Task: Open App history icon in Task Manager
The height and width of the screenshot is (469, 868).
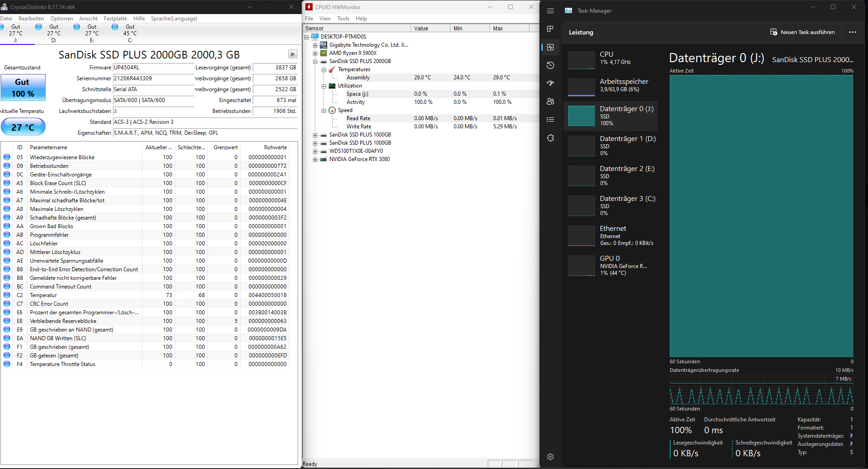Action: click(x=550, y=65)
